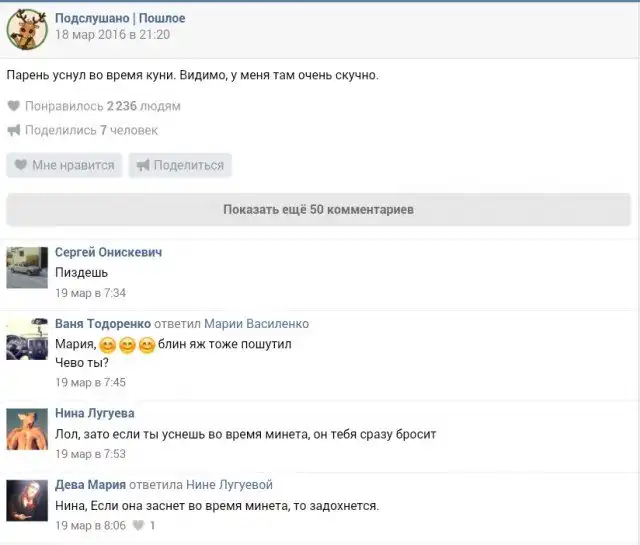Click Ваня Тодоренко's avatar picture
This screenshot has width=640, height=545.
coord(27,339)
